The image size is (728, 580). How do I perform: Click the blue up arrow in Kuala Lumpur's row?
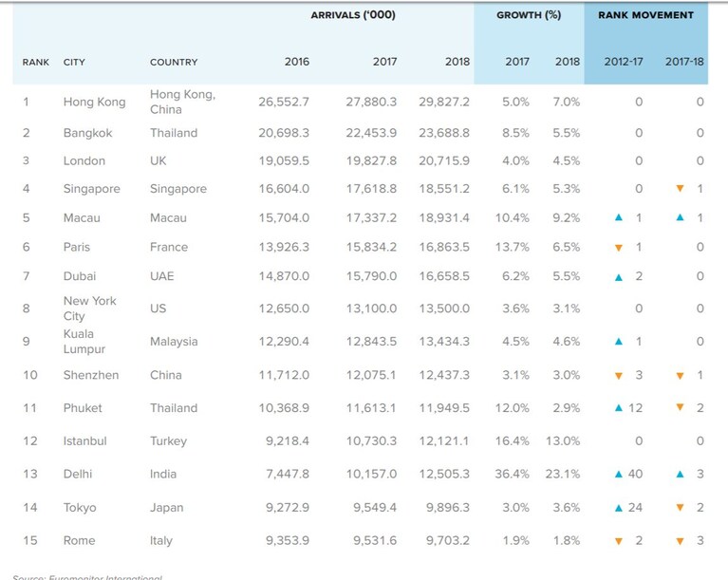[619, 342]
